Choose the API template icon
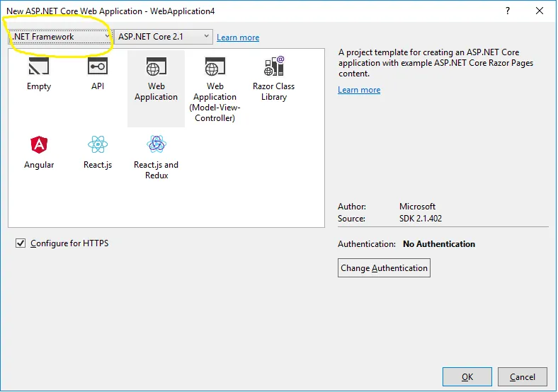558x392 pixels. [x=98, y=67]
